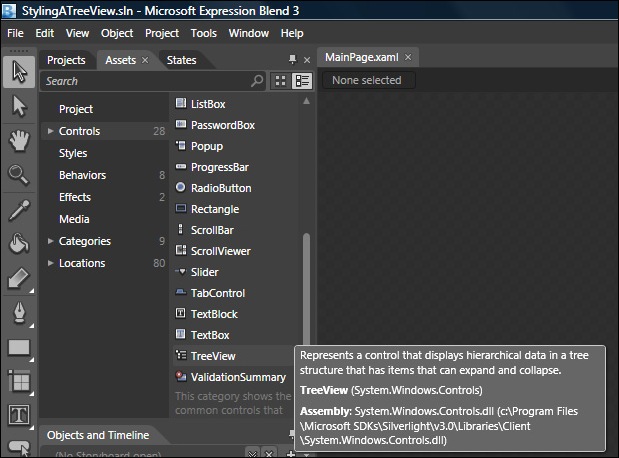Click the TreeView control icon
This screenshot has width=619, height=458.
(181, 355)
